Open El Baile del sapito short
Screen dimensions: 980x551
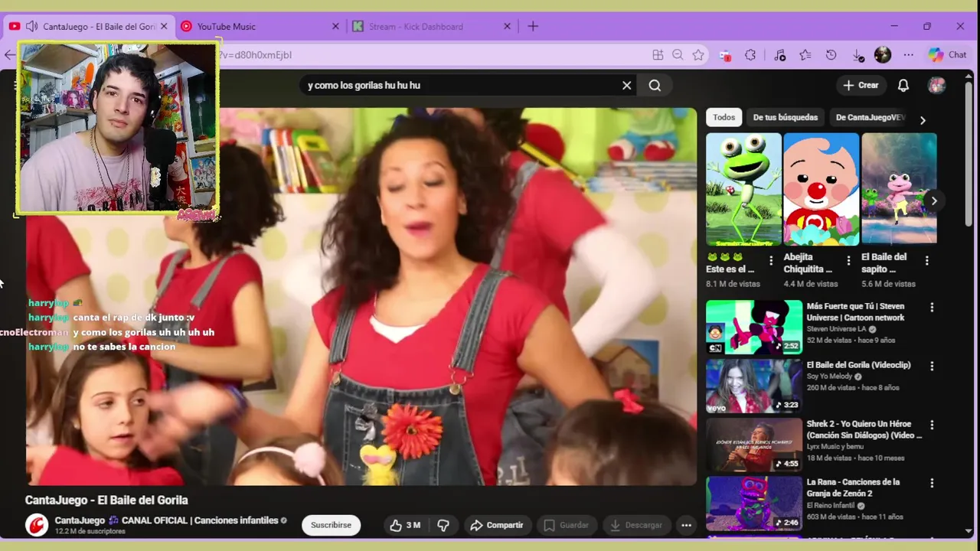[x=899, y=189]
